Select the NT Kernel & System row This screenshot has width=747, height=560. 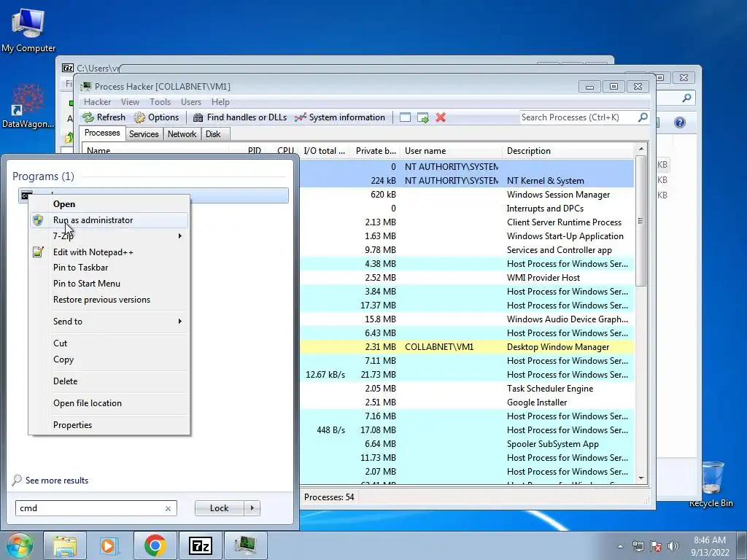467,181
